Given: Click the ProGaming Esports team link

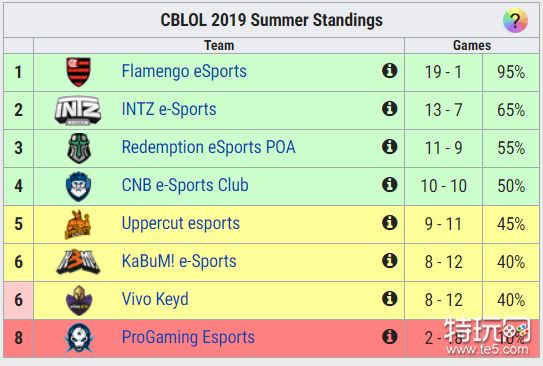Looking at the screenshot, I should (x=188, y=337).
